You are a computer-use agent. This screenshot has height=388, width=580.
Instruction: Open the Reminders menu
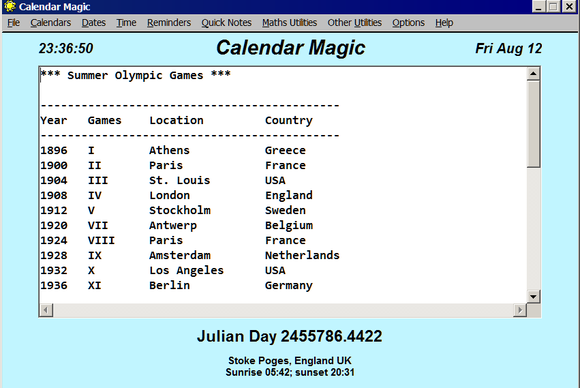[x=169, y=23]
